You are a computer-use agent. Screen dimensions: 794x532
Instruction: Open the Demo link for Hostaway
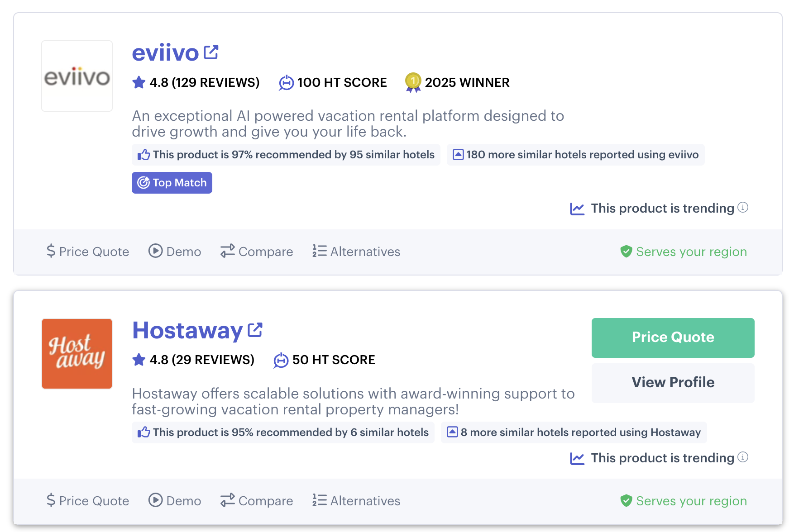tap(184, 501)
